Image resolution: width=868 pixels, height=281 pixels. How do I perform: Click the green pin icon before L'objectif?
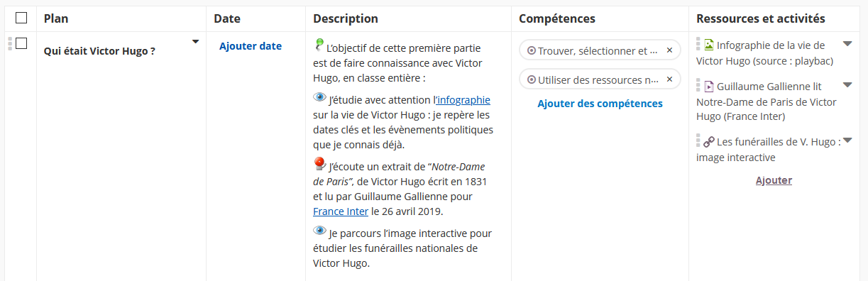(319, 45)
